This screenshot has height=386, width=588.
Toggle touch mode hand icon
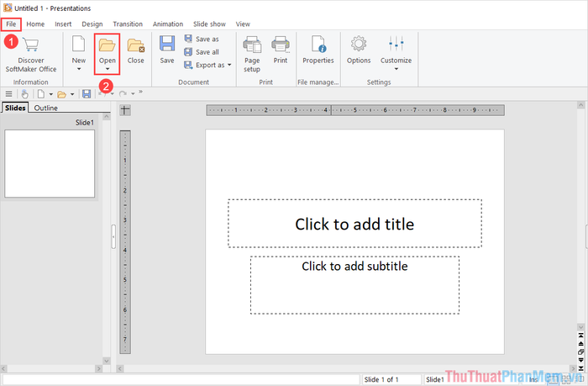coord(24,94)
